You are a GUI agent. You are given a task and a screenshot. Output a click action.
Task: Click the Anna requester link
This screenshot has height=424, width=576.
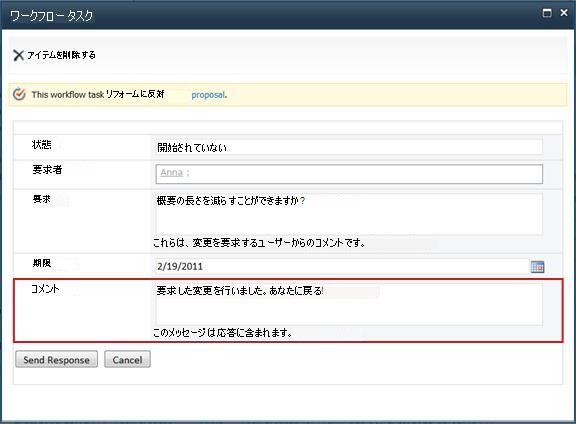coord(171,172)
